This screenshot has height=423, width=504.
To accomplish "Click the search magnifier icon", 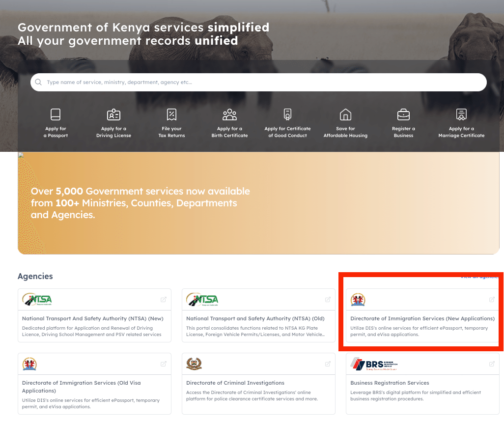I will pyautogui.click(x=38, y=82).
